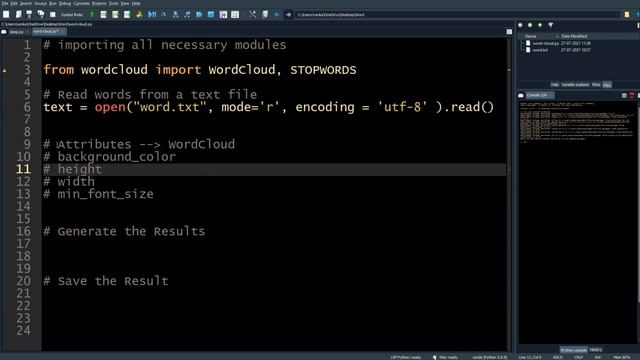Sort files by Date Modified column

point(574,36)
